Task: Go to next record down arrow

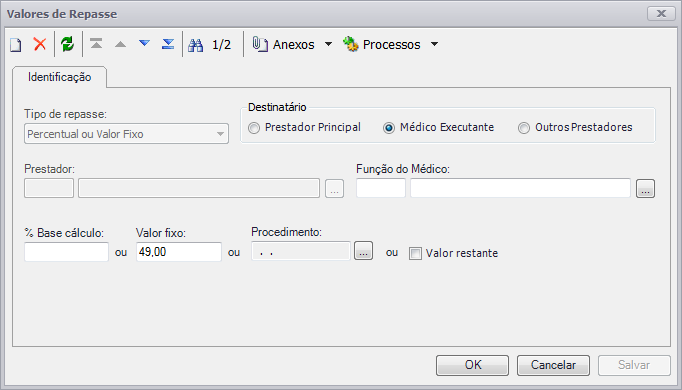Action: coord(144,43)
